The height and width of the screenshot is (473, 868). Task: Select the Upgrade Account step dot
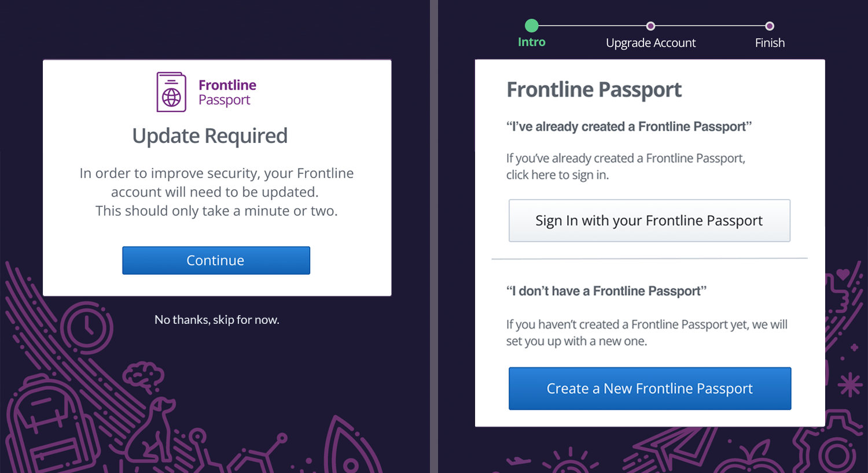[x=650, y=26]
